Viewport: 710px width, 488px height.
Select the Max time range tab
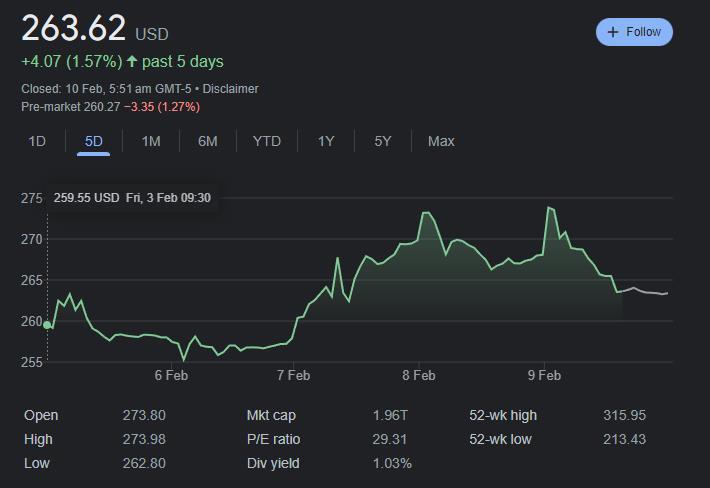pos(441,141)
